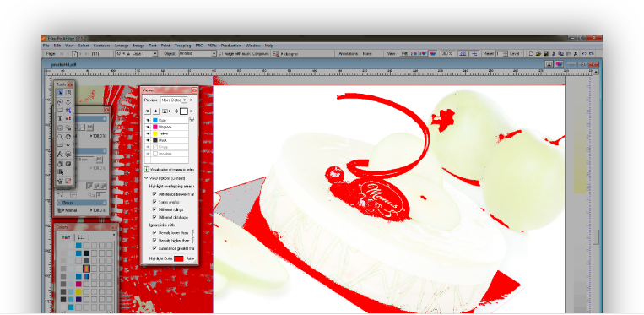This screenshot has width=644, height=315.
Task: Open the Production menu
Action: point(230,46)
